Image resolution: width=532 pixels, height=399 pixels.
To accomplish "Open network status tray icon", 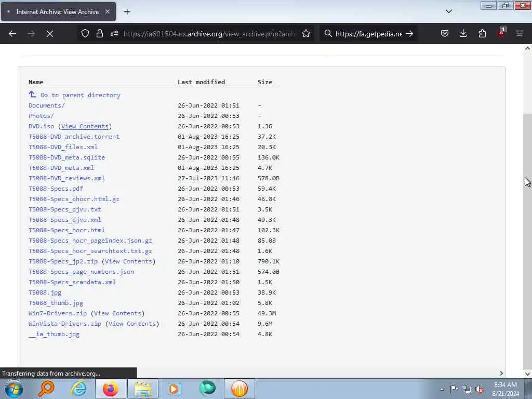I will (x=467, y=389).
